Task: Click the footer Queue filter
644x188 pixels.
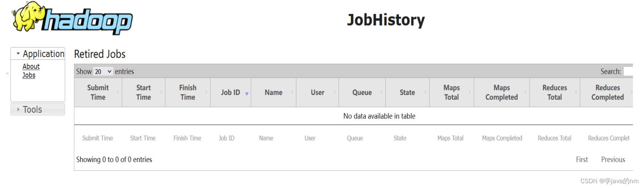Action: click(355, 138)
